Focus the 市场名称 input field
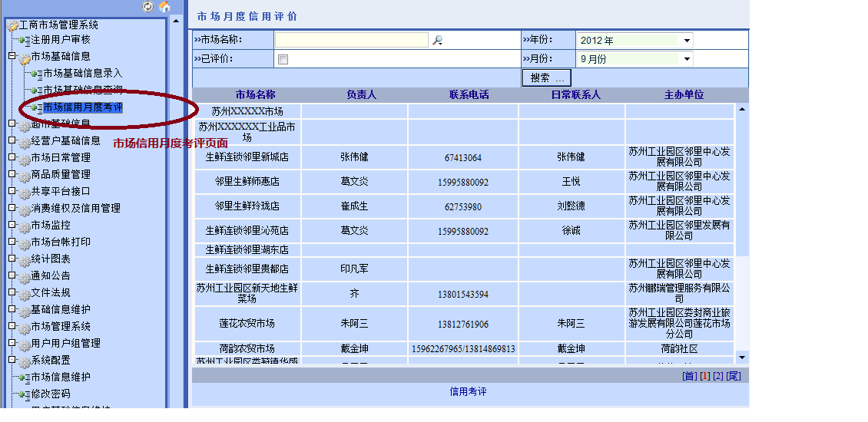 click(x=352, y=40)
